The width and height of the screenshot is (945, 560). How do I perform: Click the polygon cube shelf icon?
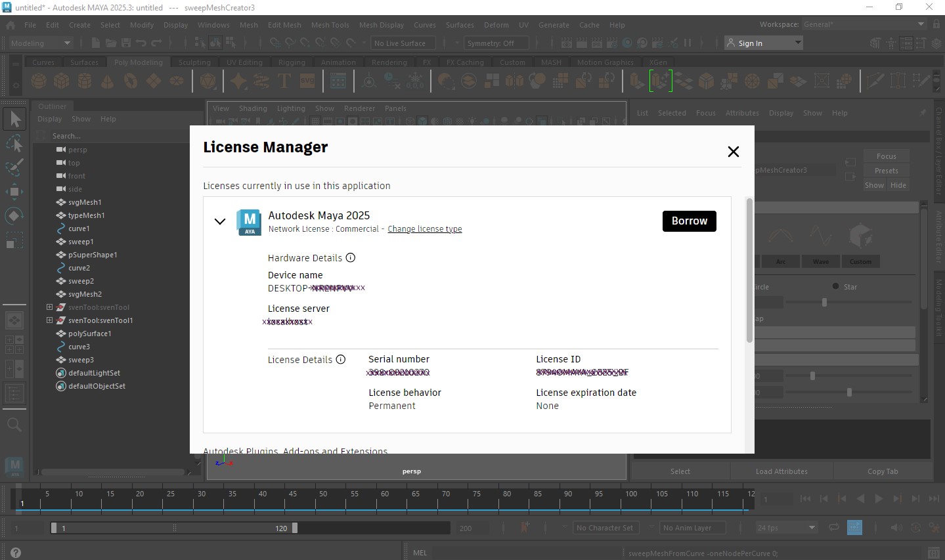(x=62, y=81)
